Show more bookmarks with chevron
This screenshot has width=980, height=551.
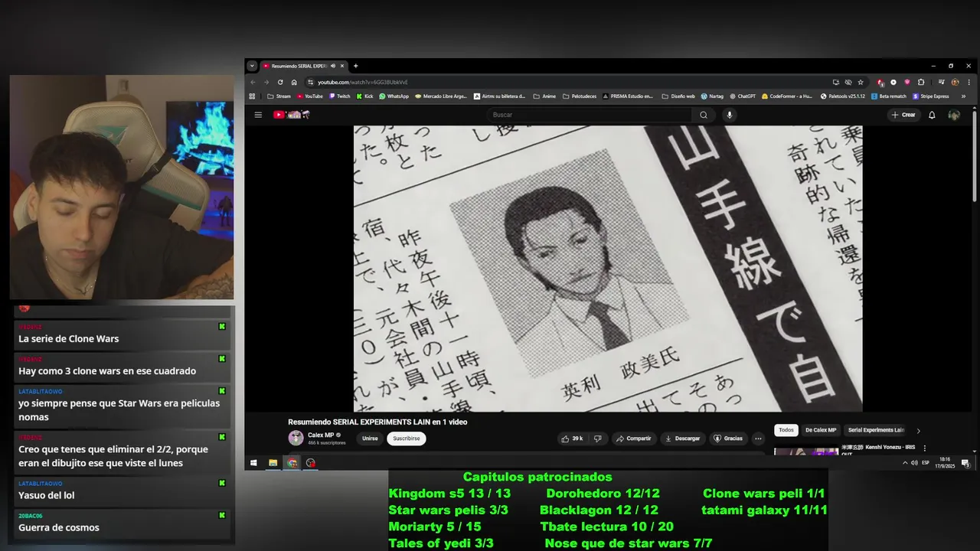(x=963, y=96)
